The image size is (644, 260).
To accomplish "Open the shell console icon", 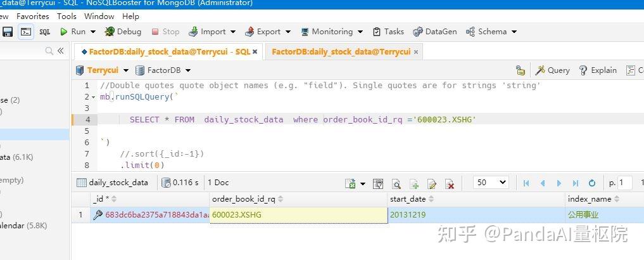I will pos(27,32).
